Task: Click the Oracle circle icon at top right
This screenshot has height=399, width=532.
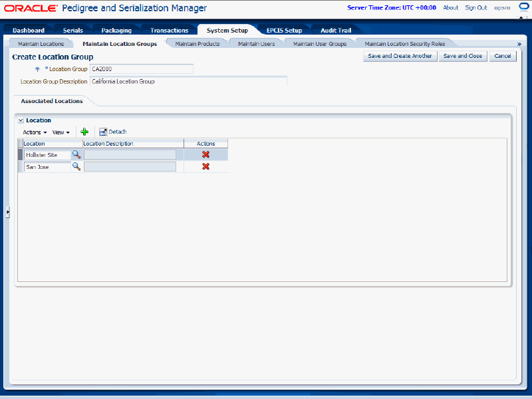Action: [x=524, y=7]
